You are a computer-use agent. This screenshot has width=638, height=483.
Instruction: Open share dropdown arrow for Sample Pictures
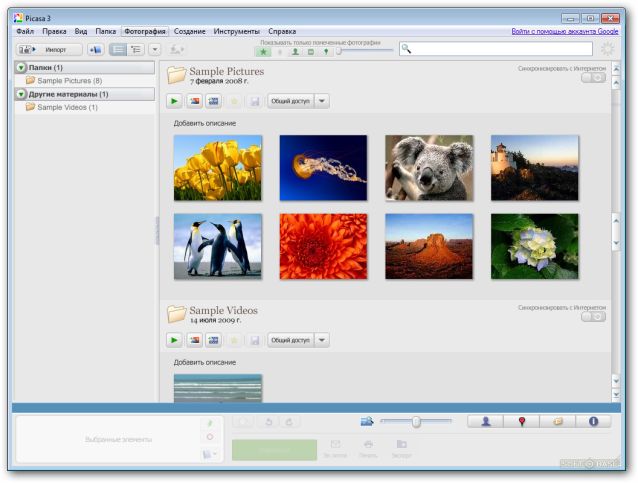(x=322, y=101)
